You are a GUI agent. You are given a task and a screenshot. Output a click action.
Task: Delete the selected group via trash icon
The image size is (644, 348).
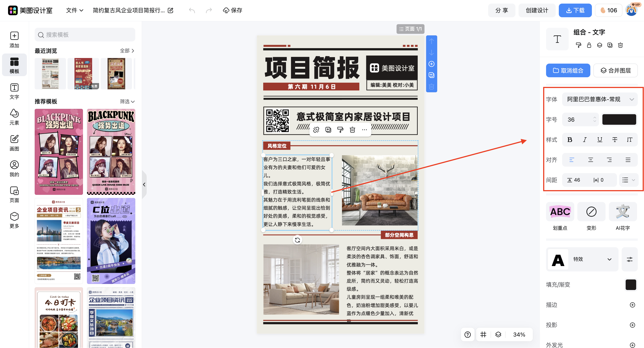click(620, 45)
